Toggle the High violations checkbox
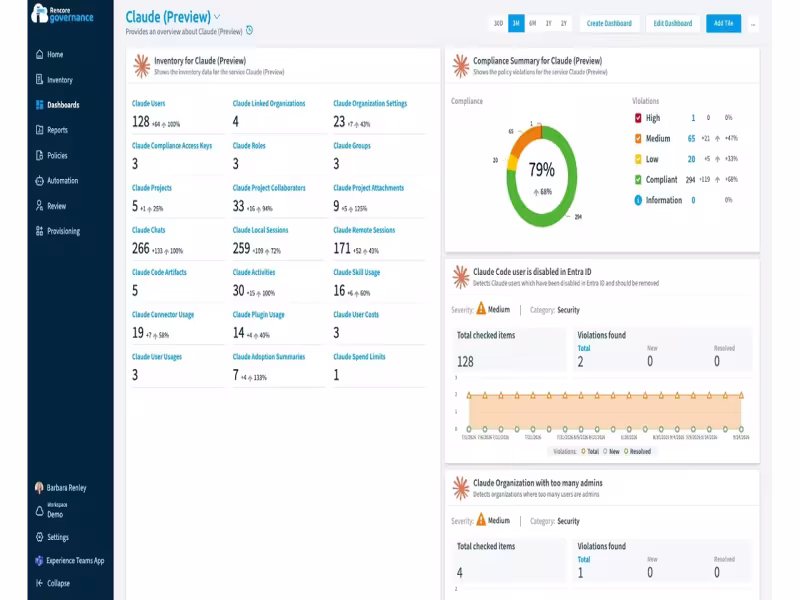Image resolution: width=800 pixels, height=600 pixels. pos(638,118)
